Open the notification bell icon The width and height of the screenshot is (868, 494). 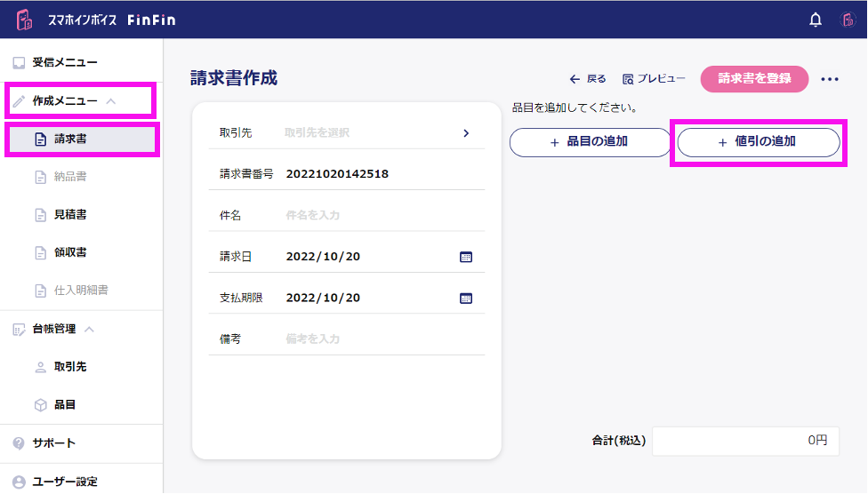click(816, 20)
